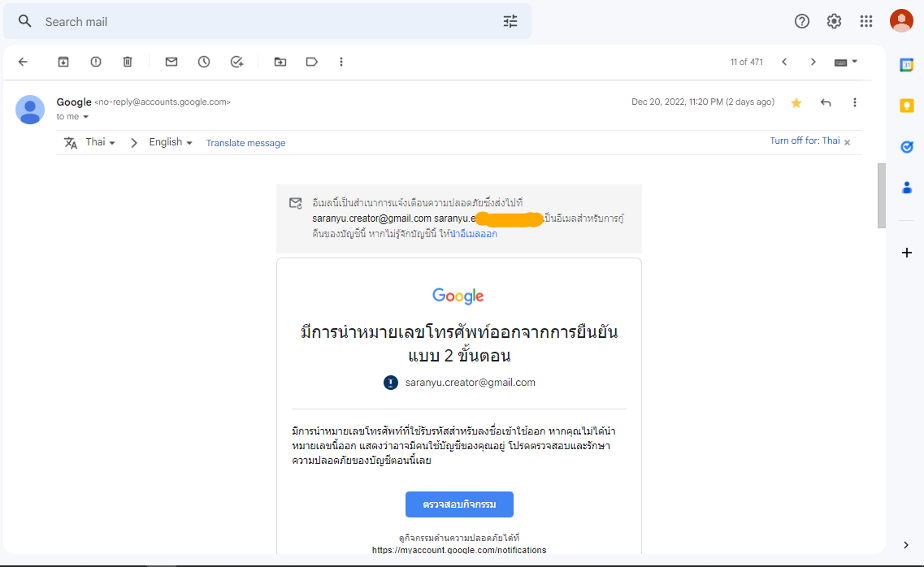The height and width of the screenshot is (567, 924).
Task: Mark the email as unread
Action: [171, 62]
